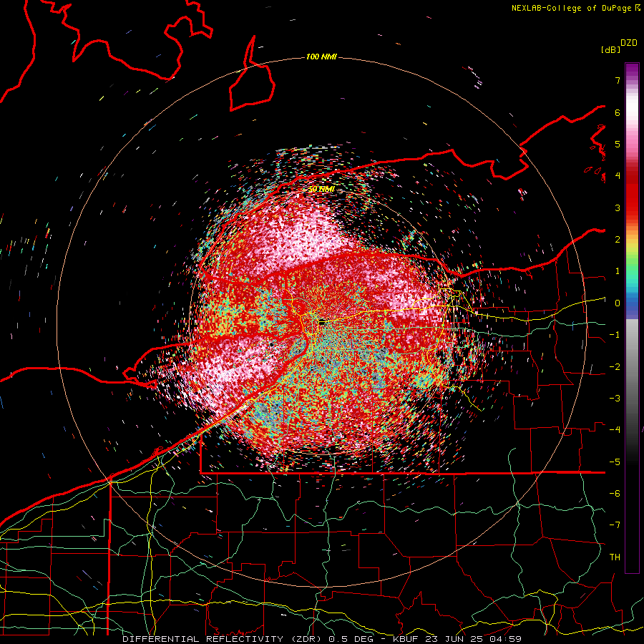The image size is (644, 644).
Task: Click the -1 value on color scale
Action: point(615,335)
